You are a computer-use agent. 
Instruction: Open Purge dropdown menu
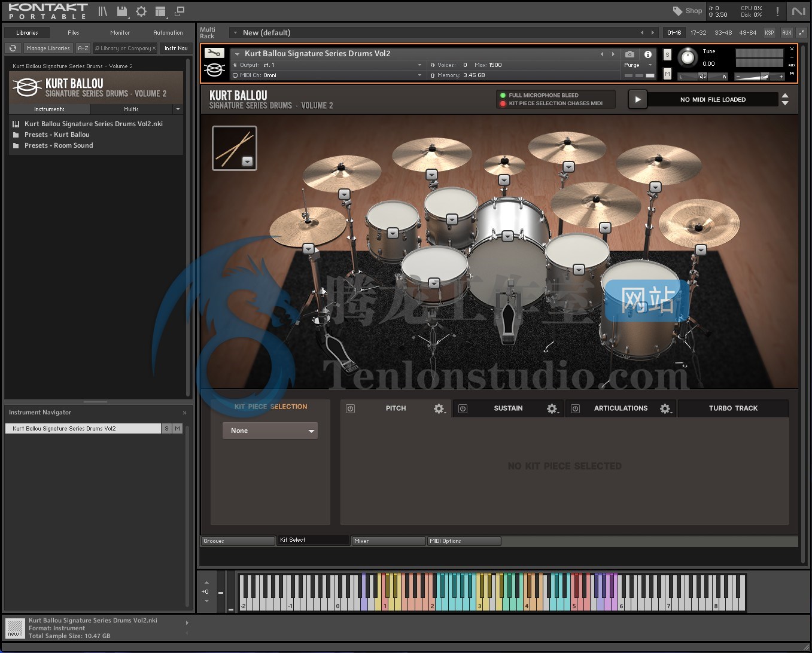[x=638, y=65]
